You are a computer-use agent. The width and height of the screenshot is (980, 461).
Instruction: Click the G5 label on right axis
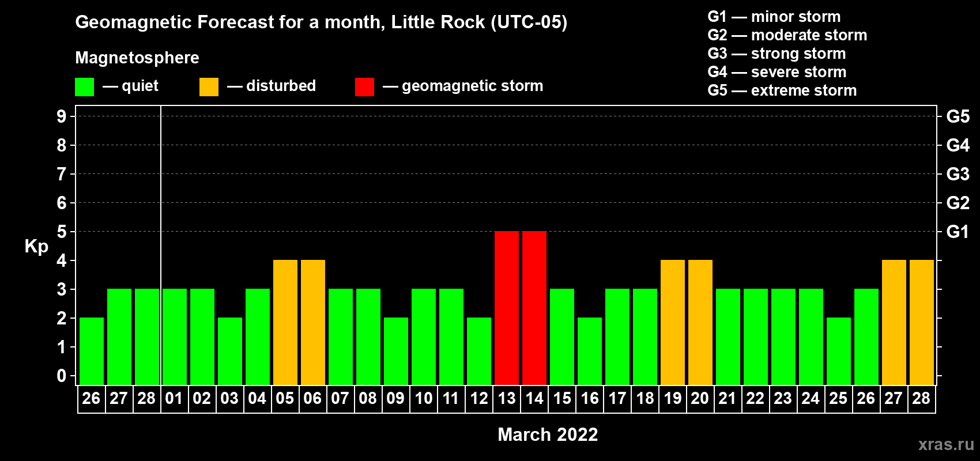[x=958, y=116]
